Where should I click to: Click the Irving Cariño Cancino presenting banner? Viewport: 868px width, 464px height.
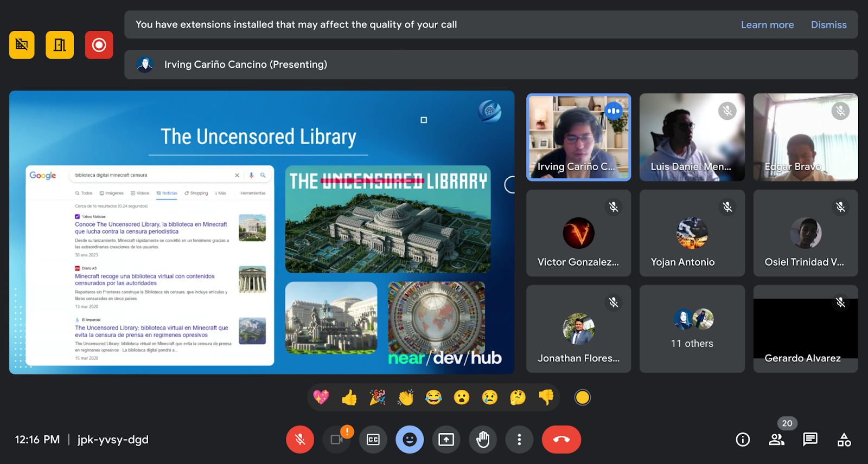click(491, 65)
